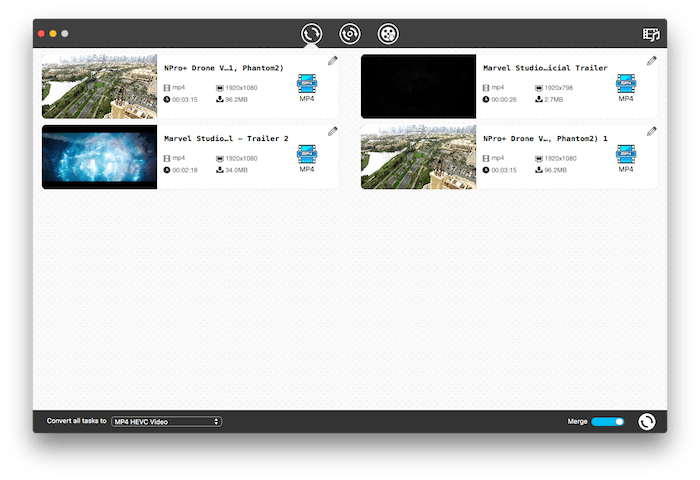Select the NPro+ Drone V…1, Phantom2) thumbnail
This screenshot has width=700, height=480.
(x=100, y=86)
